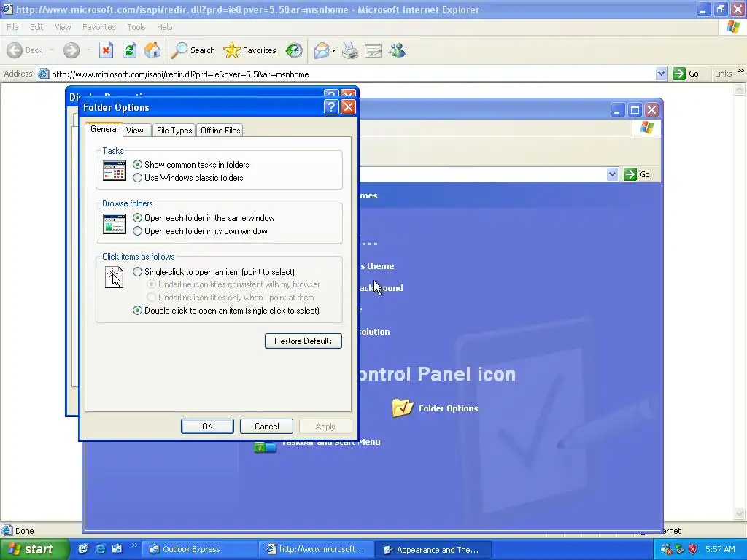
Task: Click the Go arrow next to IE address bar
Action: (x=686, y=74)
